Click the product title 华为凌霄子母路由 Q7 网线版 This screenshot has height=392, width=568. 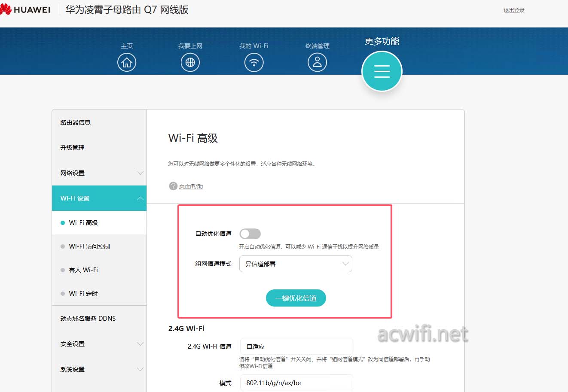(127, 10)
